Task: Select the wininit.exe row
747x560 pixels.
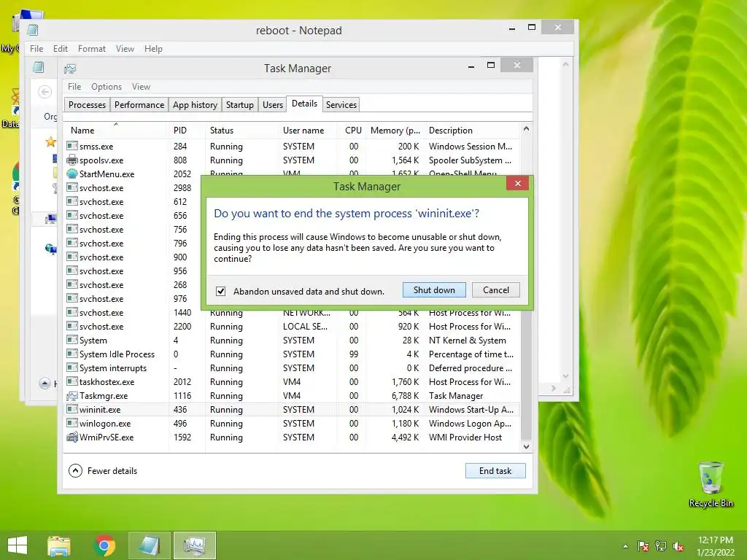Action: [x=292, y=410]
